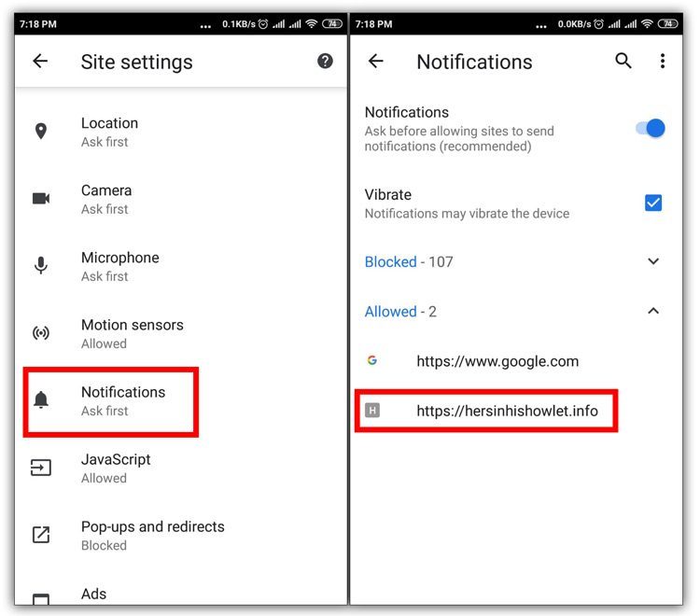Viewport: 700px width, 616px height.
Task: Expand the Blocked sites chevron
Action: click(653, 261)
